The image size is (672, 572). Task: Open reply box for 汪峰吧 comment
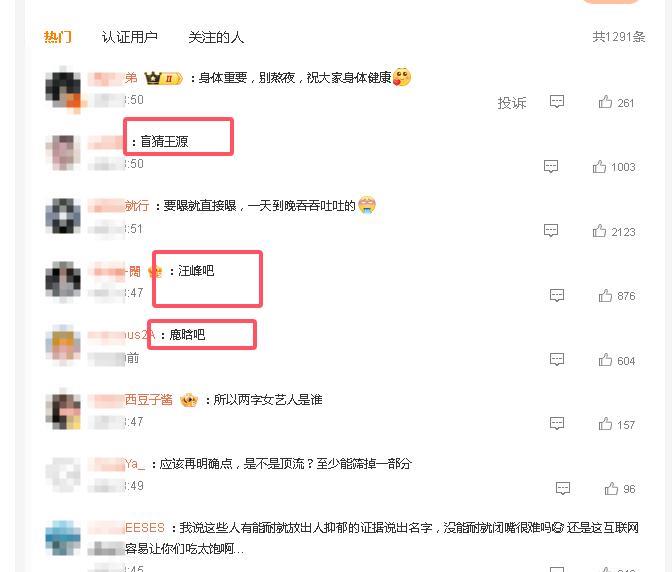tap(557, 296)
